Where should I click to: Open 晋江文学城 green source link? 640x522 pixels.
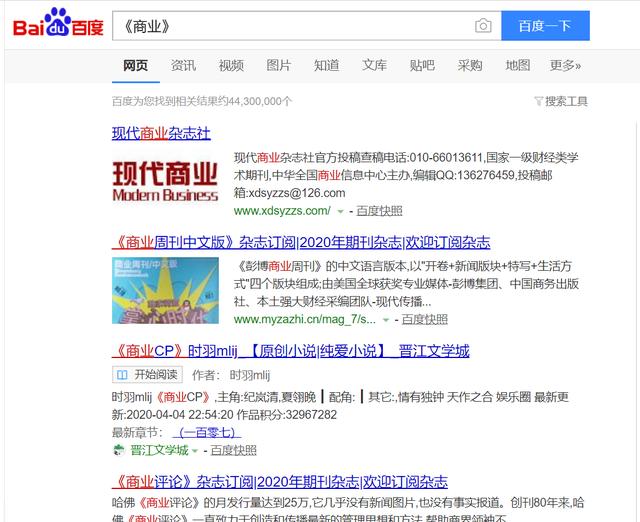(x=159, y=451)
